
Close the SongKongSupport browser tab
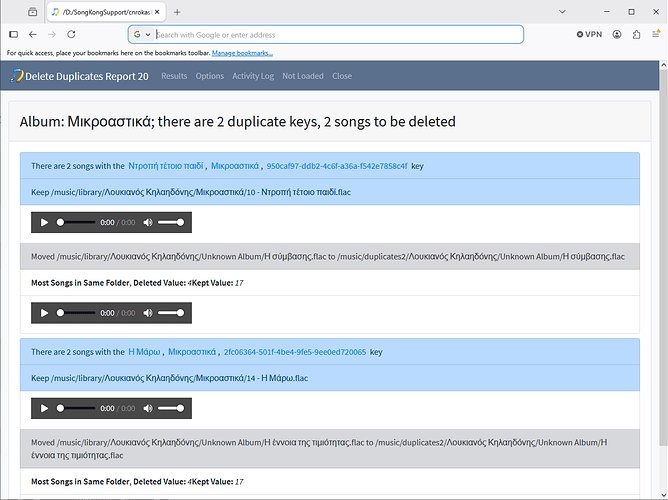(x=157, y=12)
